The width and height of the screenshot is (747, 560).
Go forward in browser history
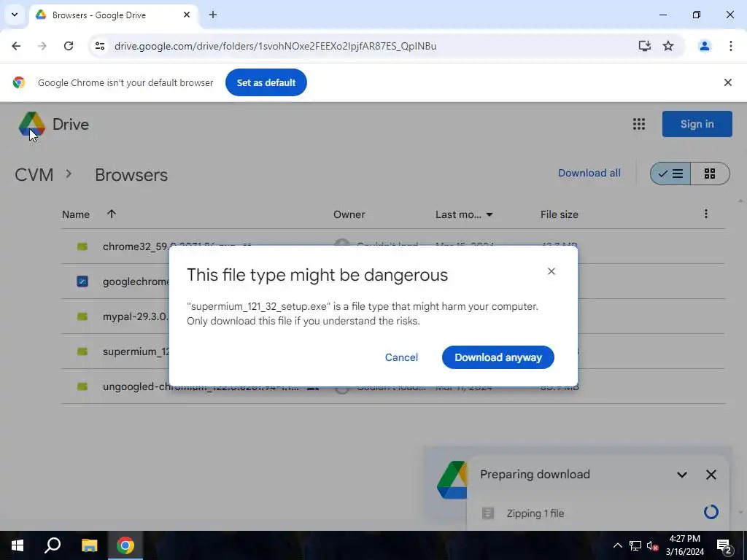pos(42,46)
